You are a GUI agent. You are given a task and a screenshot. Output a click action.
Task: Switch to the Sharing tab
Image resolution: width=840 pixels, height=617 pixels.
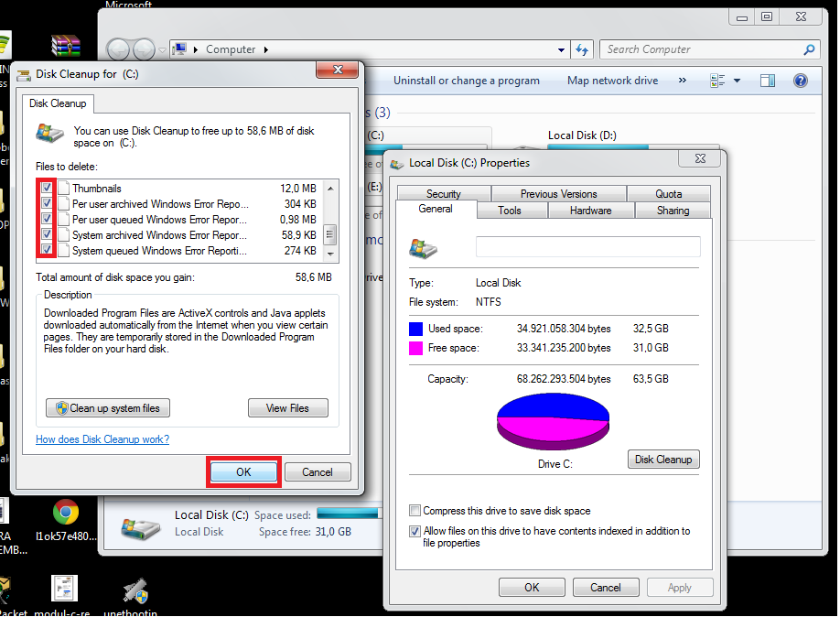click(673, 211)
